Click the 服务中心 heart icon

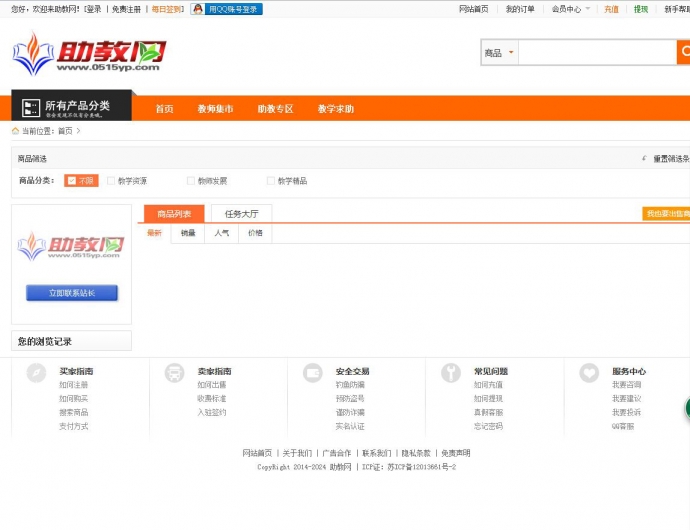coord(589,373)
